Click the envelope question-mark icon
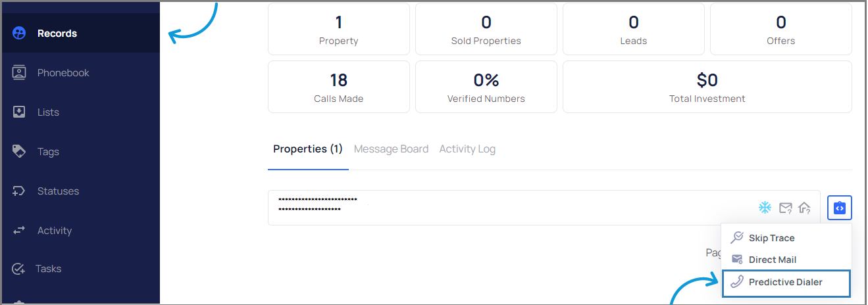Viewport: 868px width, 305px height. [x=785, y=208]
